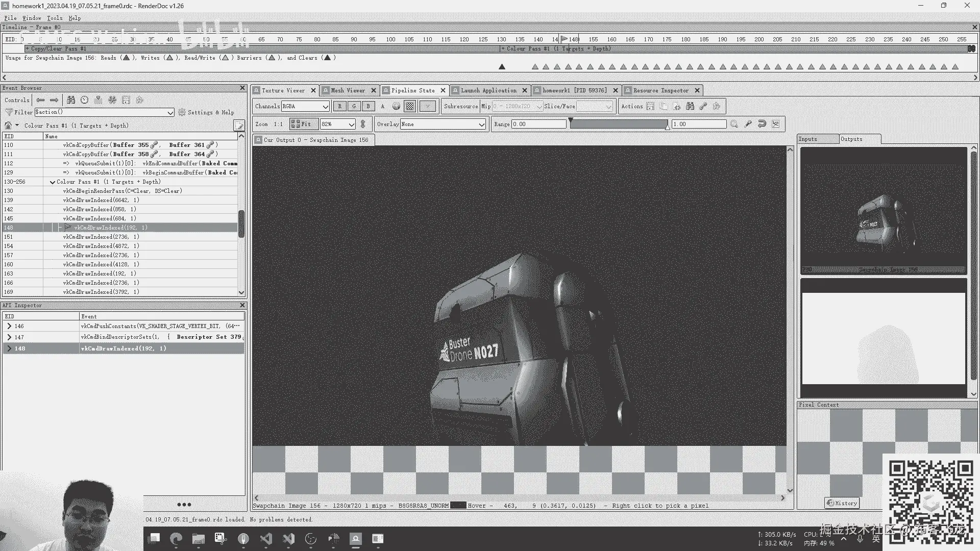Go to previous event with left arrow

pyautogui.click(x=40, y=100)
